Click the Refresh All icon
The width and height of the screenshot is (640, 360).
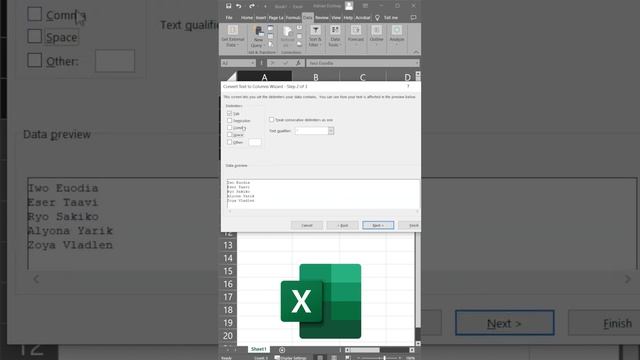click(x=287, y=31)
